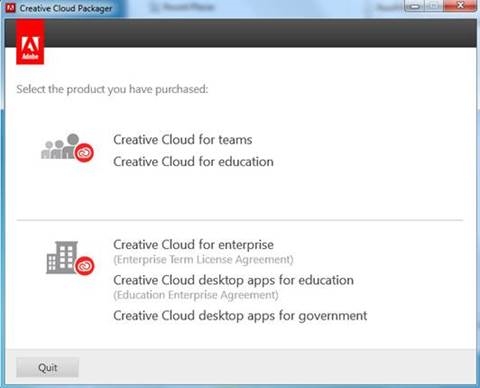Click the Adobe logo in the header
The image size is (480, 388).
click(x=30, y=42)
